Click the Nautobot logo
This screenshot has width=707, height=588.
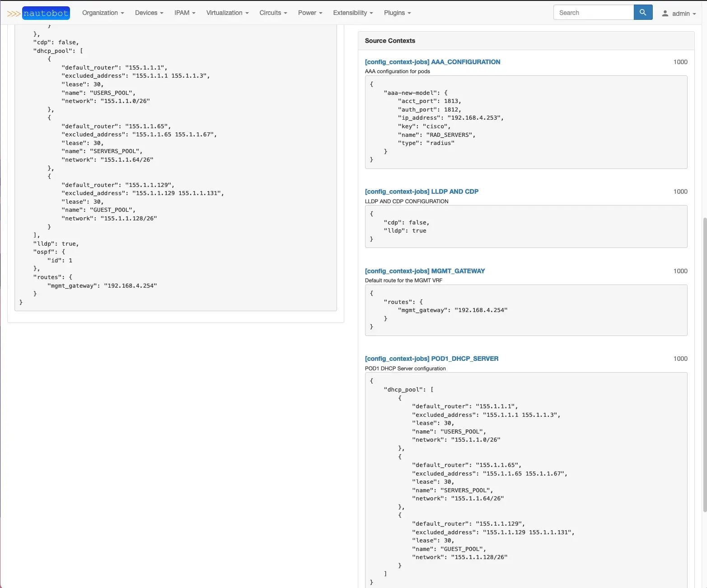(38, 13)
